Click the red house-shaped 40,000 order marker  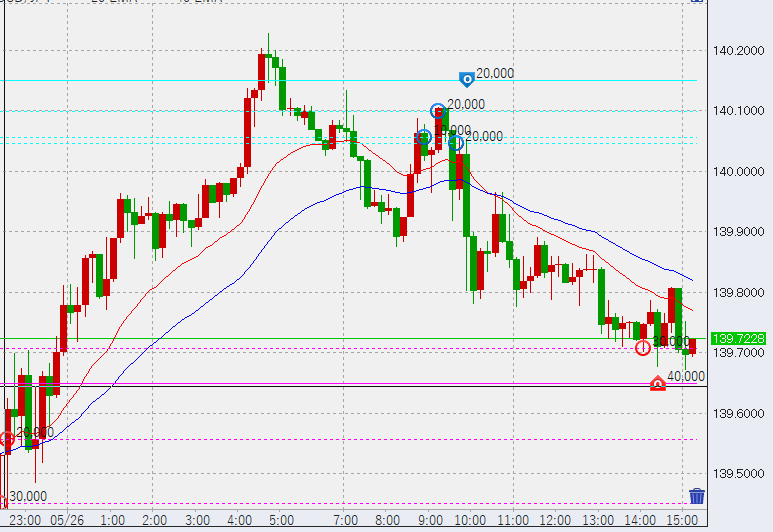[x=658, y=384]
